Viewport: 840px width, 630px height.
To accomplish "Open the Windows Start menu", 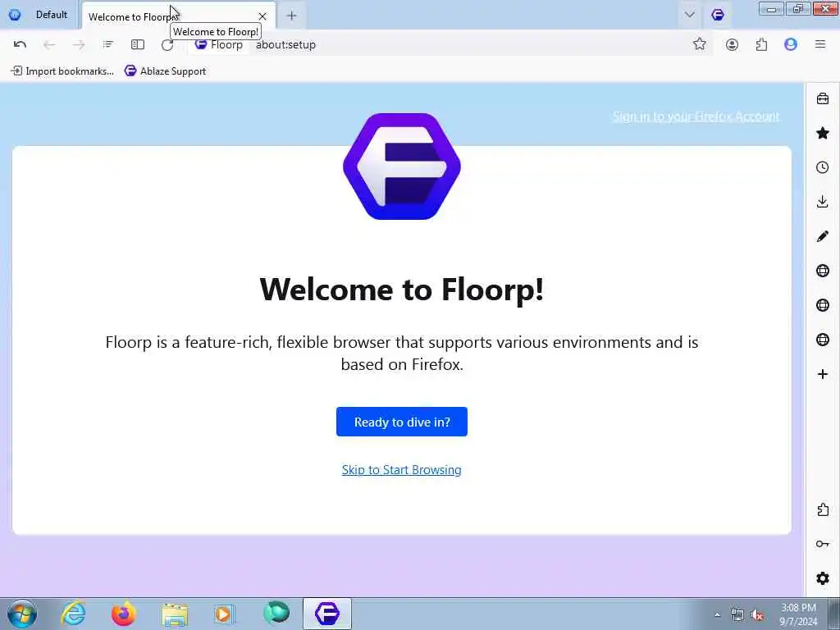I will pos(22,614).
